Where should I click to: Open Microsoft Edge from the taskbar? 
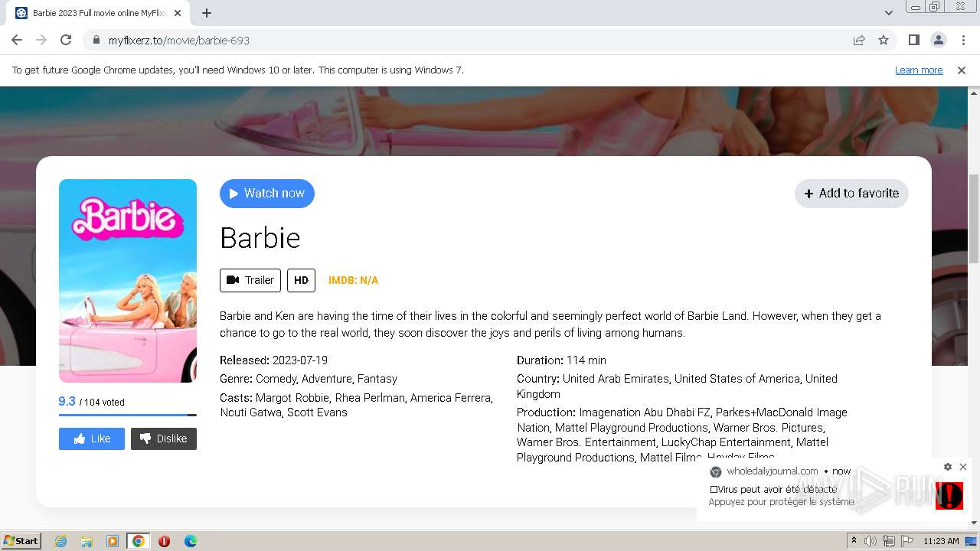coord(190,541)
